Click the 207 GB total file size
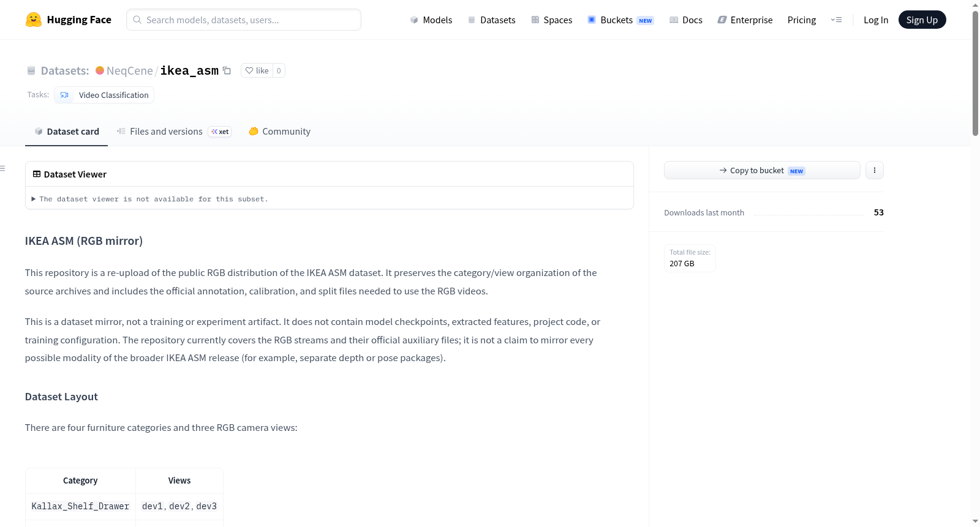The image size is (980, 527). (x=682, y=263)
